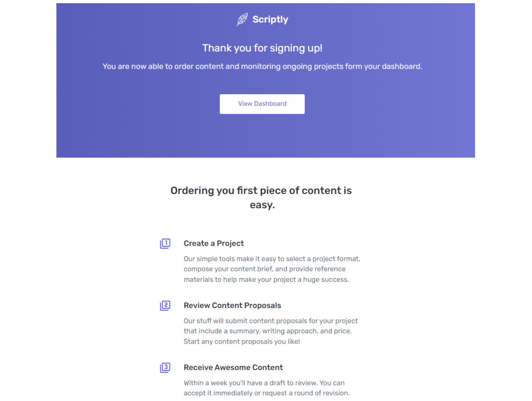The height and width of the screenshot is (401, 532).
Task: Click the numbered step 3 icon
Action: click(165, 367)
